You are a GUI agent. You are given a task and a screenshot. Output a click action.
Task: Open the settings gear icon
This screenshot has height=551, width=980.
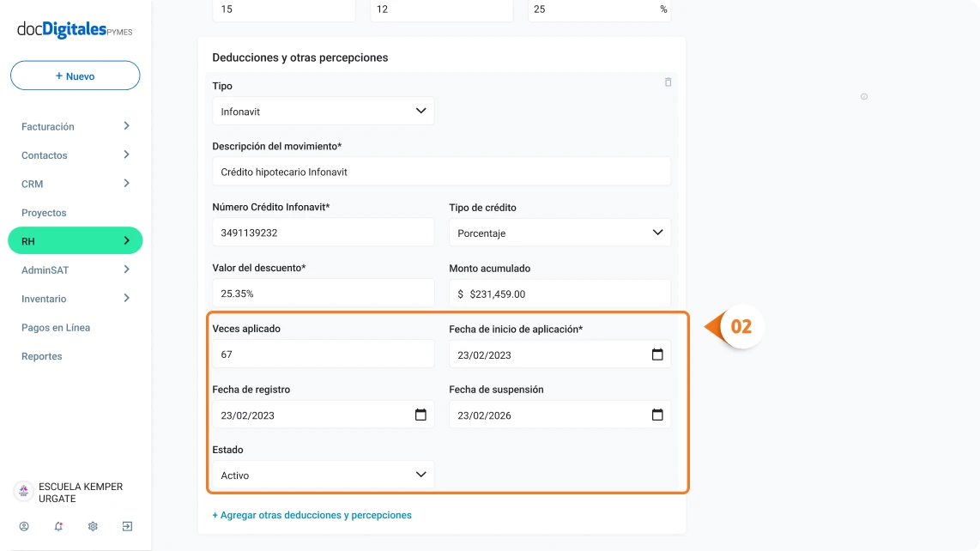(93, 527)
